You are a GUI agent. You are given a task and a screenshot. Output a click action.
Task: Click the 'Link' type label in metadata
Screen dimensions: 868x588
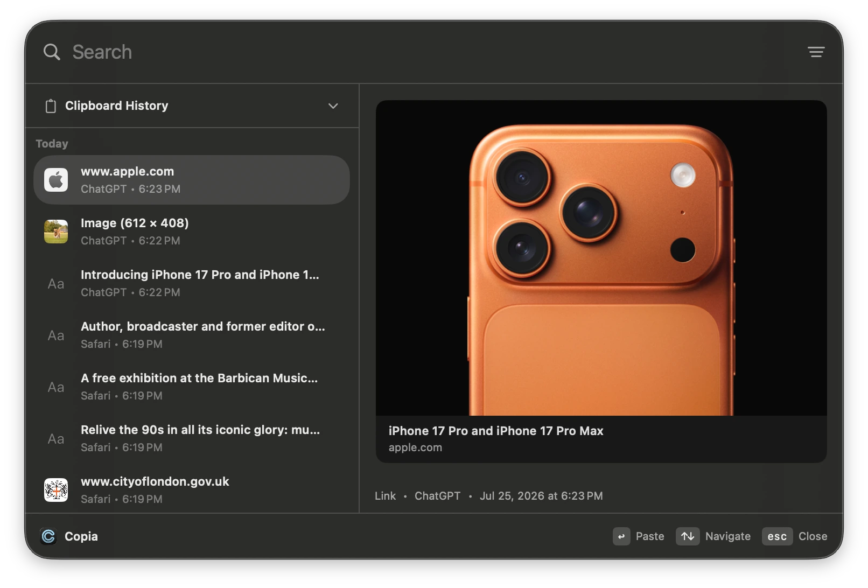[385, 496]
